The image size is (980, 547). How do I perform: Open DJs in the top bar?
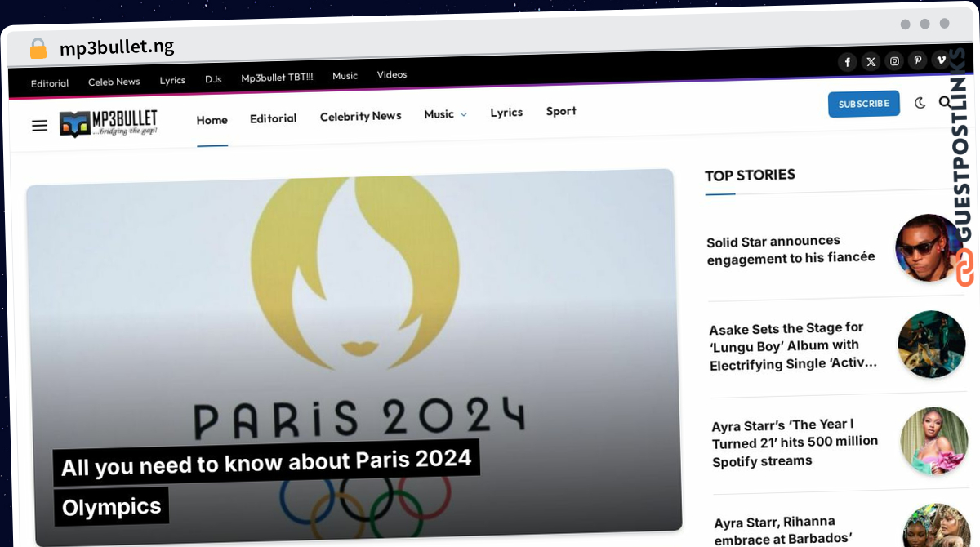click(x=213, y=79)
